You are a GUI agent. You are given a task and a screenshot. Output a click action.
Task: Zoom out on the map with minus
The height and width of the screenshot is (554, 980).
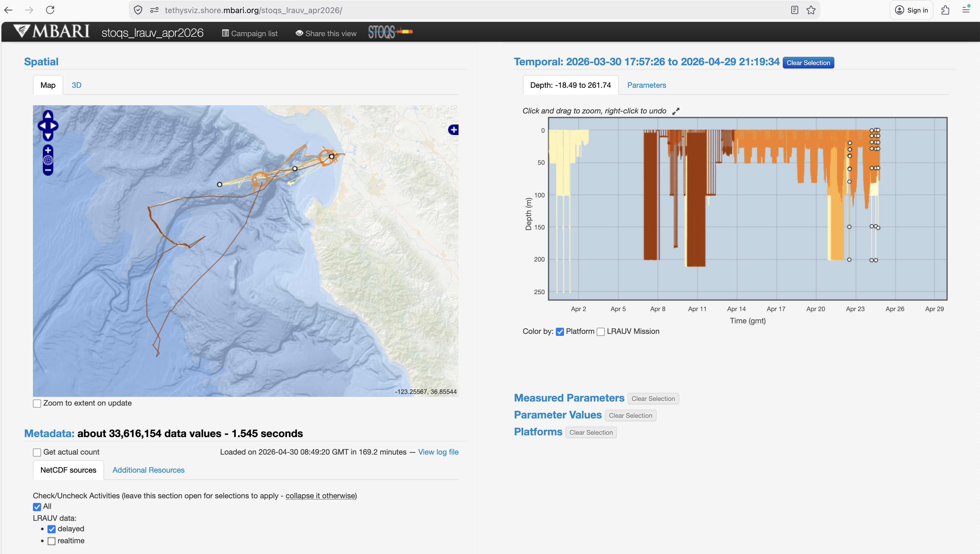click(x=48, y=170)
